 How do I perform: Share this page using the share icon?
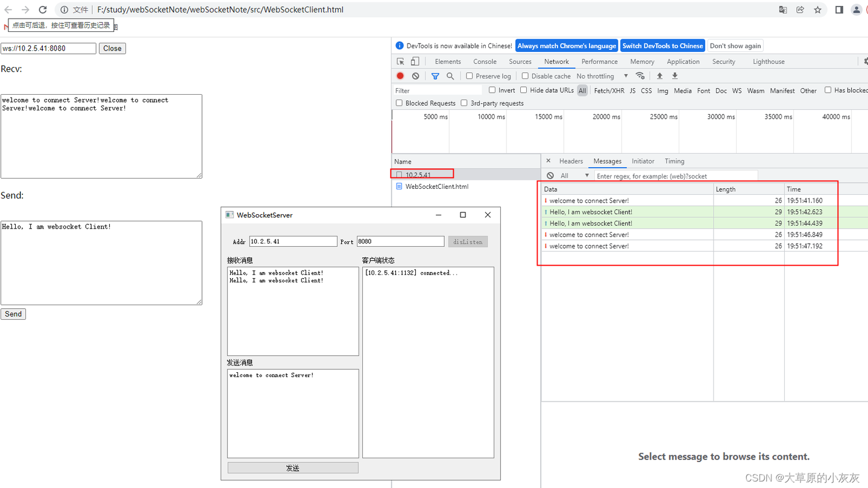pyautogui.click(x=800, y=10)
